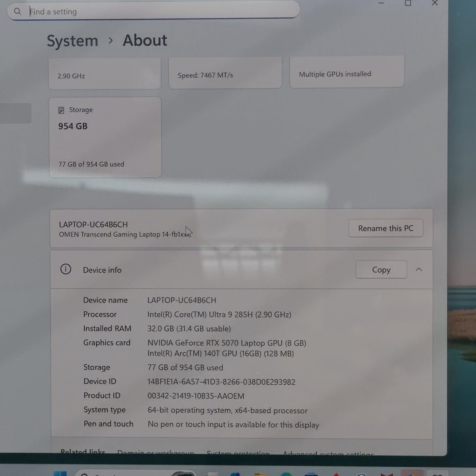Collapse the Device info section with the chevron
Image resolution: width=476 pixels, height=476 pixels.
pyautogui.click(x=419, y=269)
